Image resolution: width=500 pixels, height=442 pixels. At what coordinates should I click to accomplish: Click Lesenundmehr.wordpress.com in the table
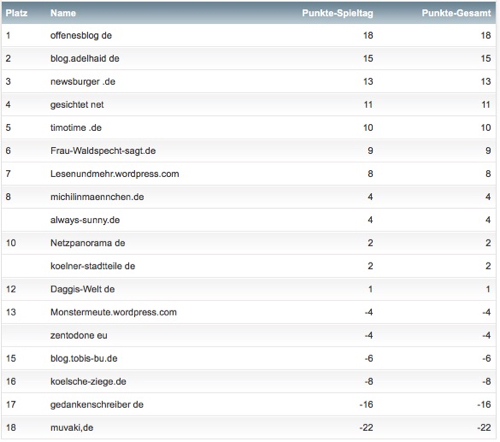(115, 174)
